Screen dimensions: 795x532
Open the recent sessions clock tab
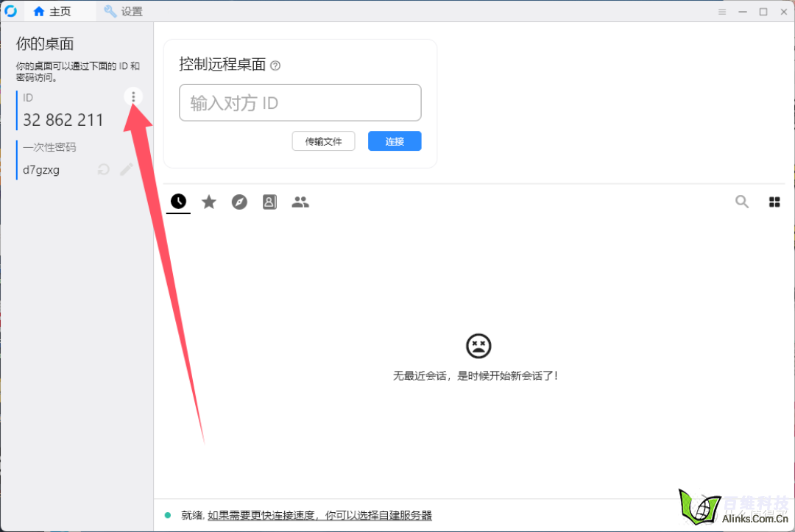(178, 201)
